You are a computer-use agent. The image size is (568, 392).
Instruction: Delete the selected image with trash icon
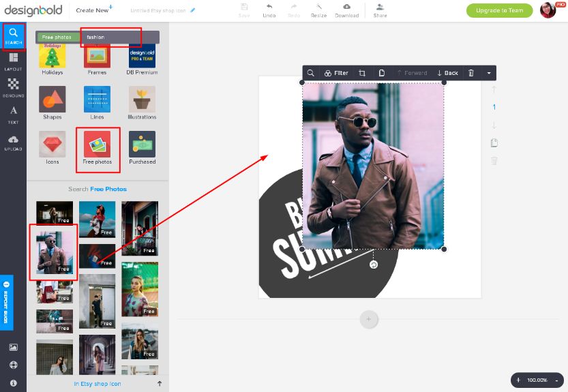tap(471, 73)
